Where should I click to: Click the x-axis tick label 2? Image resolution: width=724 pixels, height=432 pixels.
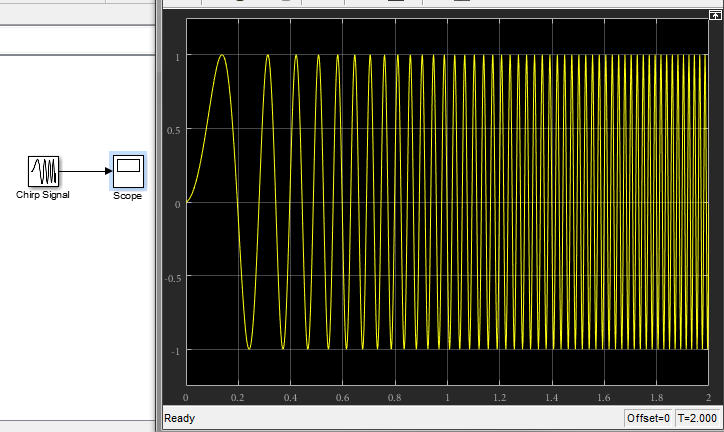708,397
